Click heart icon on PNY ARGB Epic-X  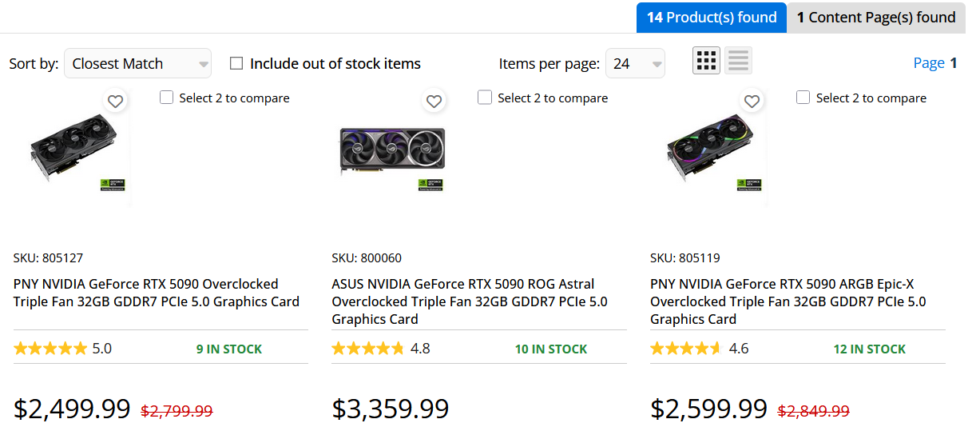click(x=752, y=101)
